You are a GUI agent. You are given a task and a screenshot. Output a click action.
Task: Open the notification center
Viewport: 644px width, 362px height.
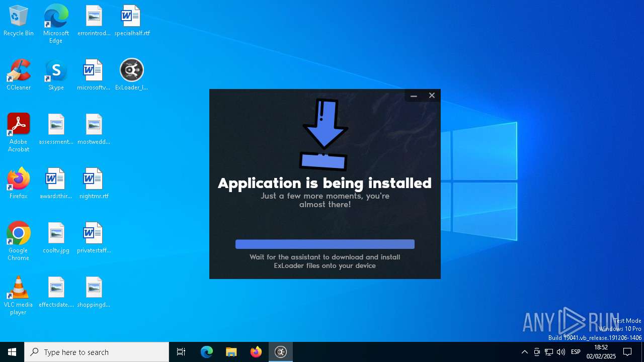(627, 352)
